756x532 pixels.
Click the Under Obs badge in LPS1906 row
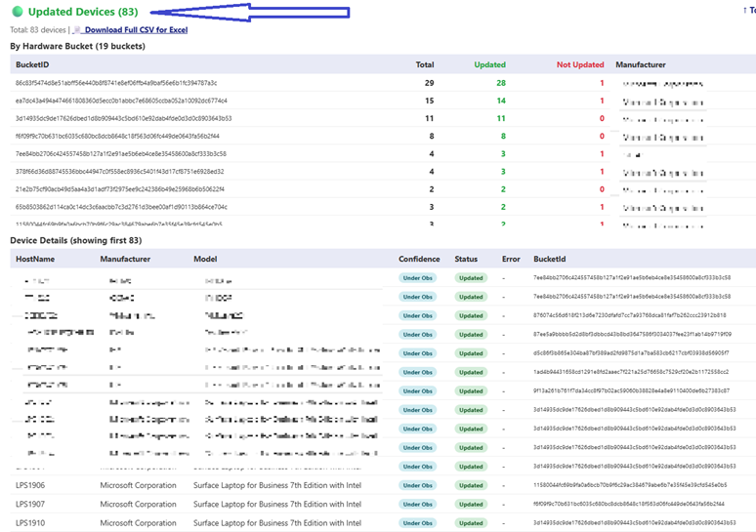click(417, 485)
